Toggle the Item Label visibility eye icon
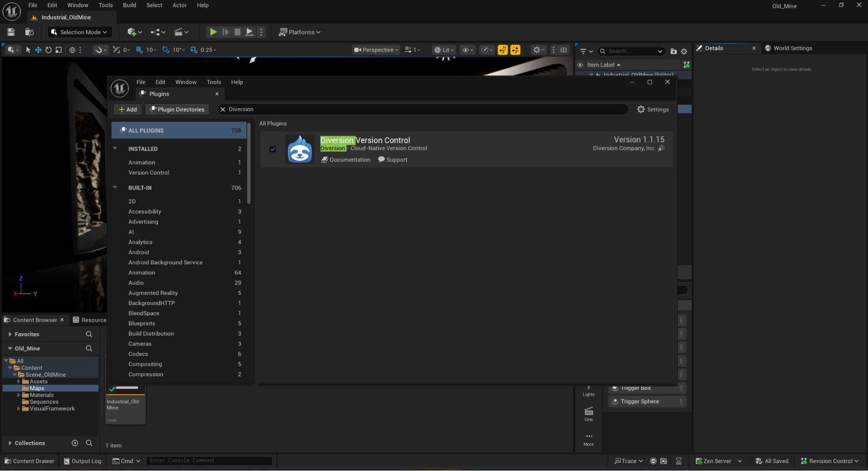Viewport: 868px width, 471px height. [x=580, y=65]
